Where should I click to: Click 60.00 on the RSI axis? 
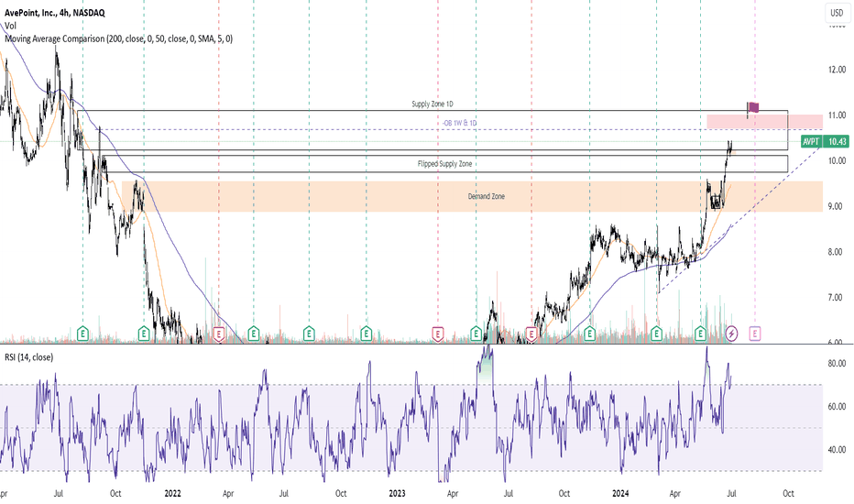point(838,407)
